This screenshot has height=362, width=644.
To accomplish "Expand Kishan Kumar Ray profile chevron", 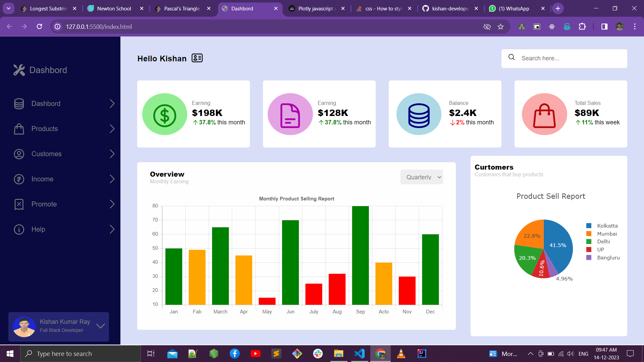I will click(100, 326).
